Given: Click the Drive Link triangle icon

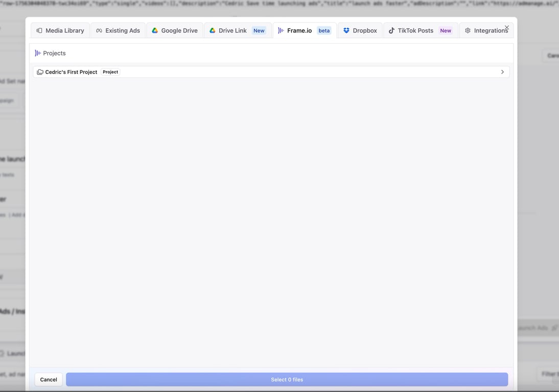Looking at the screenshot, I should [213, 31].
